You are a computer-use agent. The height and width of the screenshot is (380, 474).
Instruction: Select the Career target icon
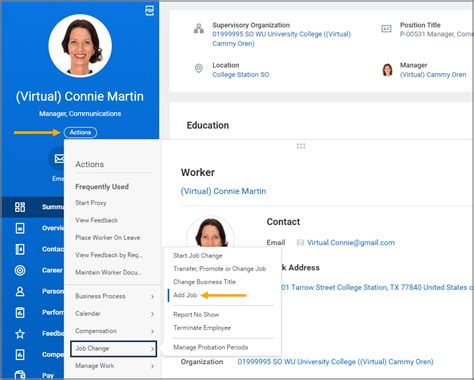click(x=20, y=270)
